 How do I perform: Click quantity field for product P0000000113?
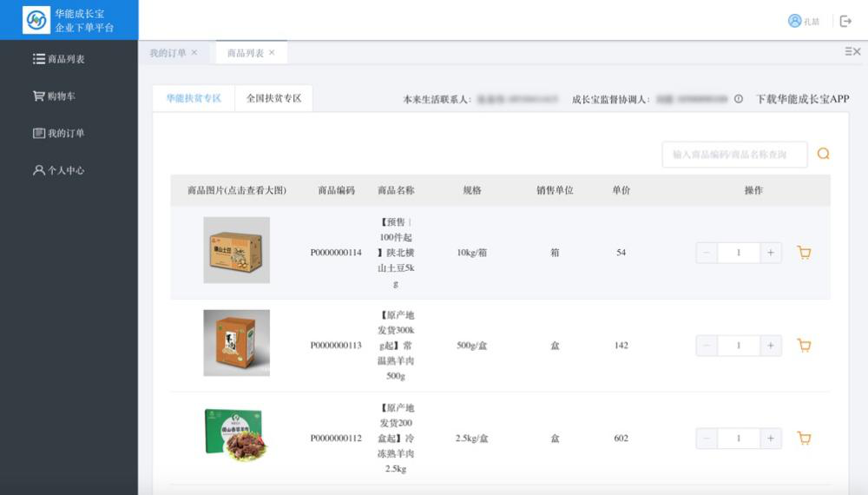(x=739, y=346)
